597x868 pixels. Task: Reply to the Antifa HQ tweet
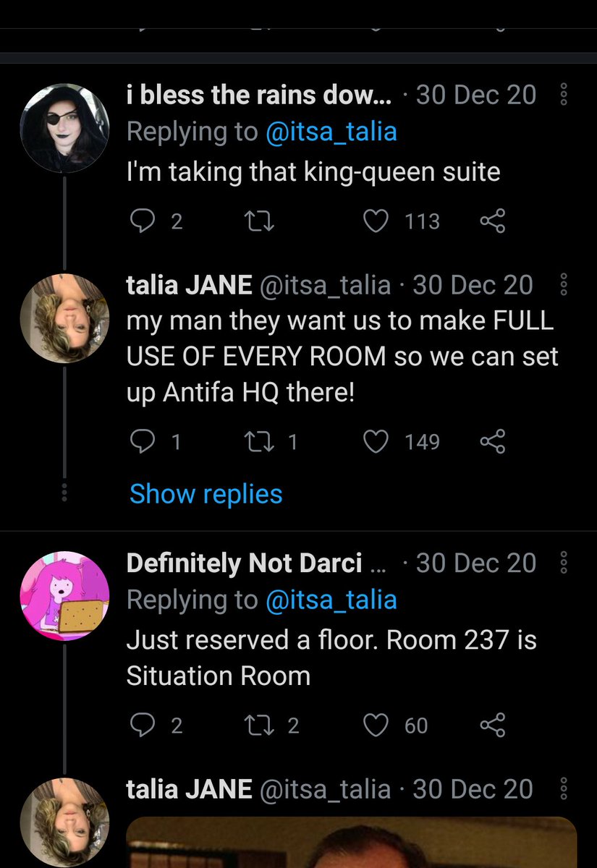pos(140,441)
